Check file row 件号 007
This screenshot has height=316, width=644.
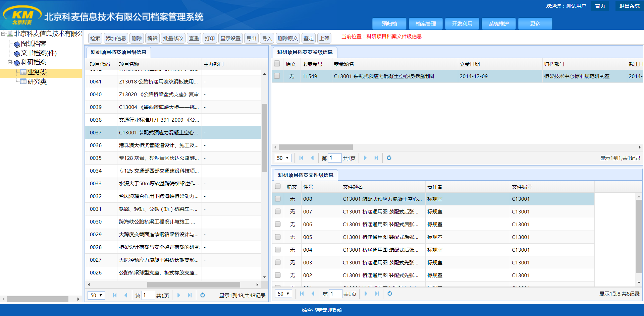coord(278,211)
